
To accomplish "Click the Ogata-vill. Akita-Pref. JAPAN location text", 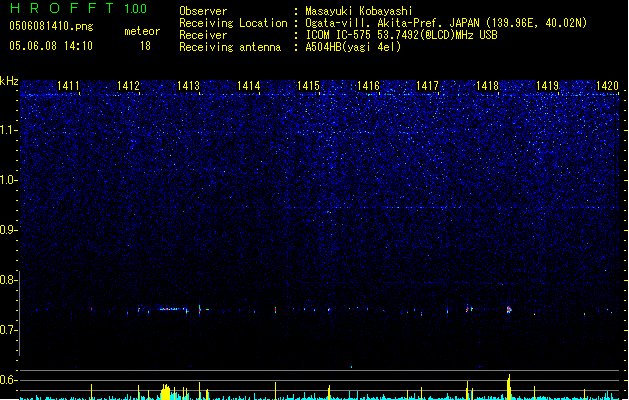I will (446, 23).
